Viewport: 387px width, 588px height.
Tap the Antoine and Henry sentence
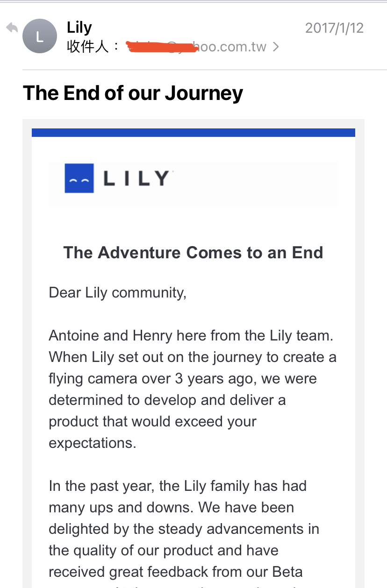191,336
